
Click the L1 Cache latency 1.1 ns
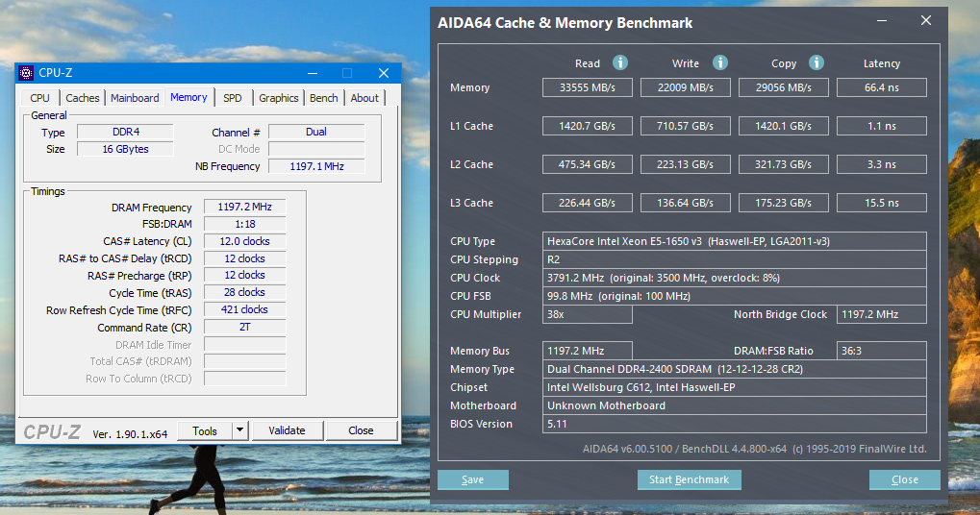(x=882, y=126)
